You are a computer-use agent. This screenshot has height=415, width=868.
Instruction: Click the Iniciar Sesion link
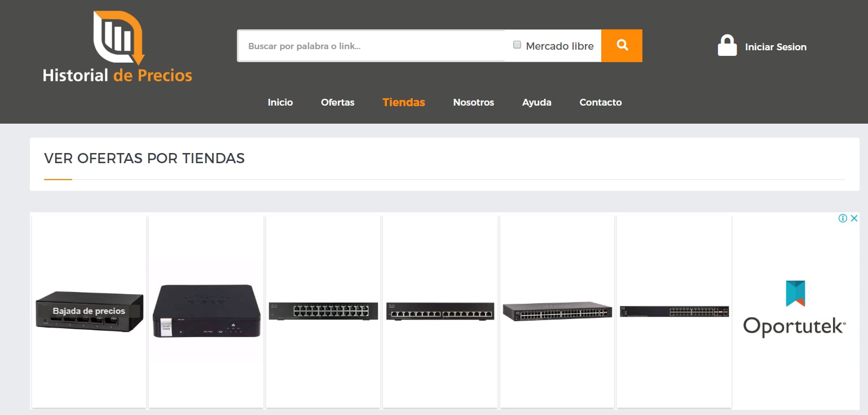coord(776,47)
